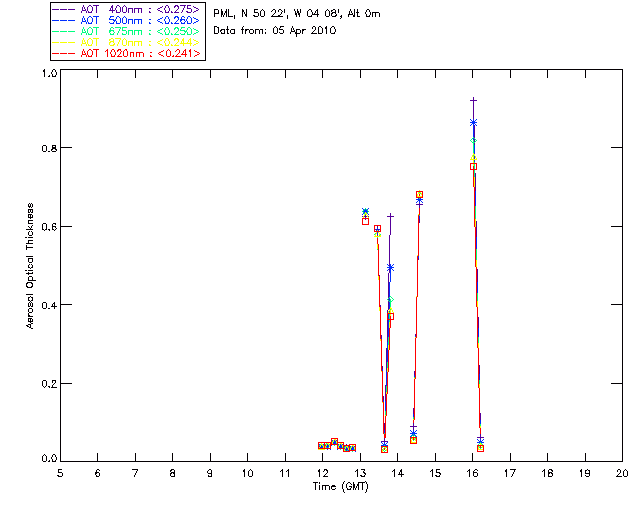Click the blue asterisk marker near 0.86
The height and width of the screenshot is (512, 640).
point(473,122)
